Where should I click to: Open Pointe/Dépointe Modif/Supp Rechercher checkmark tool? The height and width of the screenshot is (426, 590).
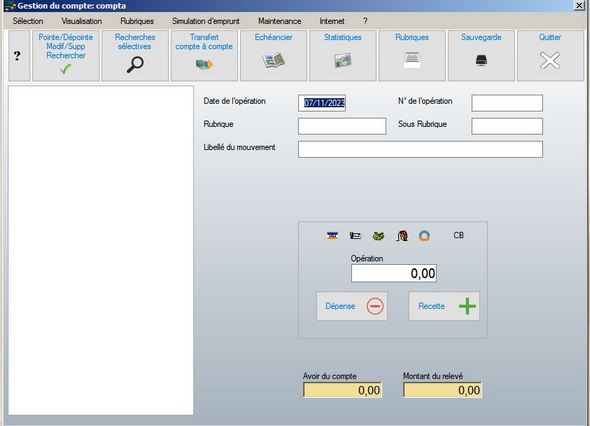(x=66, y=56)
